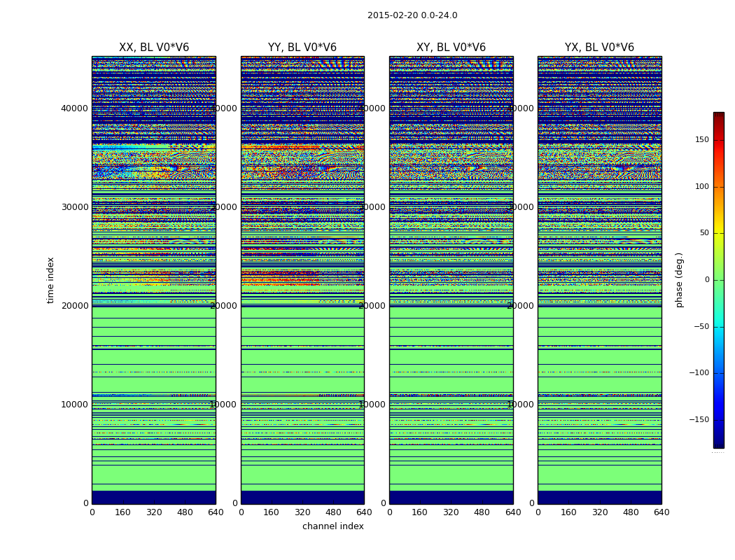Click the figure title '2015-02-20 0.0-24.0'

click(x=412, y=15)
